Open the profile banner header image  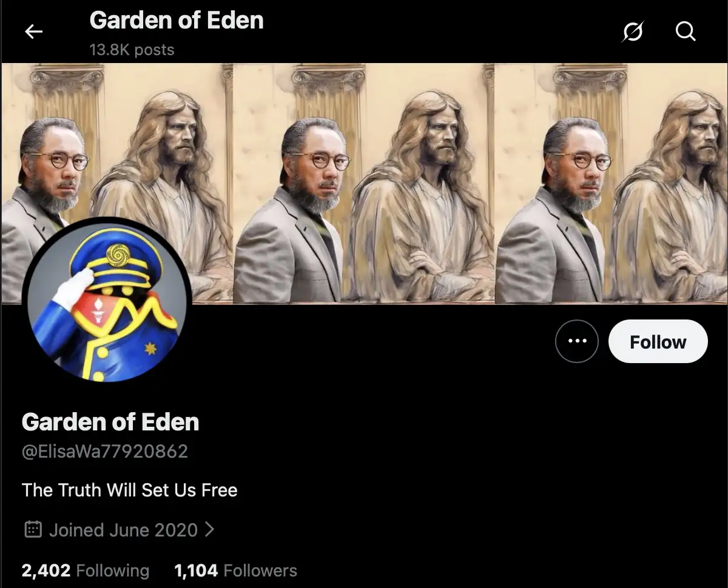pyautogui.click(x=364, y=183)
